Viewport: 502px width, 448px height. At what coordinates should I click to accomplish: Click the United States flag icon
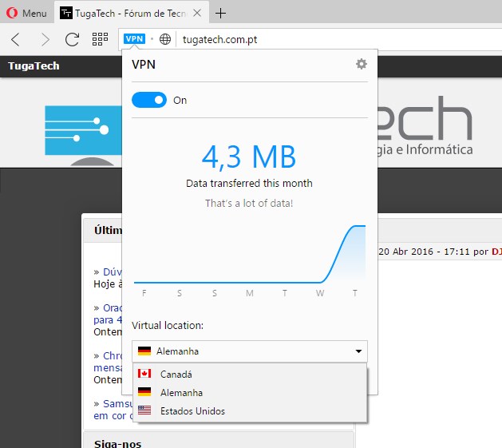pos(144,410)
